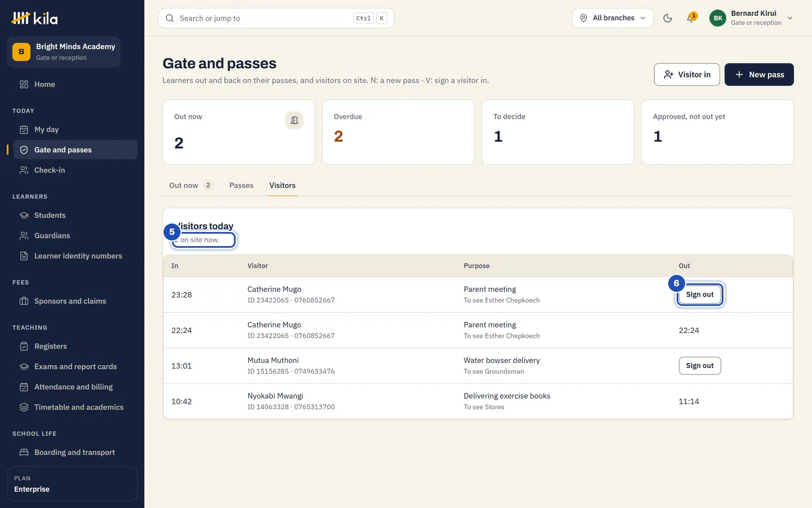
Task: Click the Boarding and transport icon
Action: (x=24, y=452)
